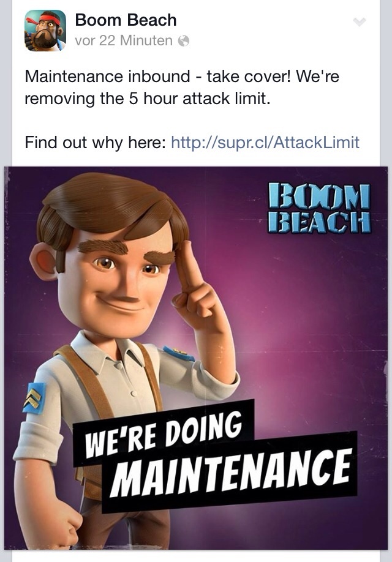Open the 'vor 22 Minuten' timestamp
The height and width of the screenshot is (562, 392).
[x=124, y=40]
